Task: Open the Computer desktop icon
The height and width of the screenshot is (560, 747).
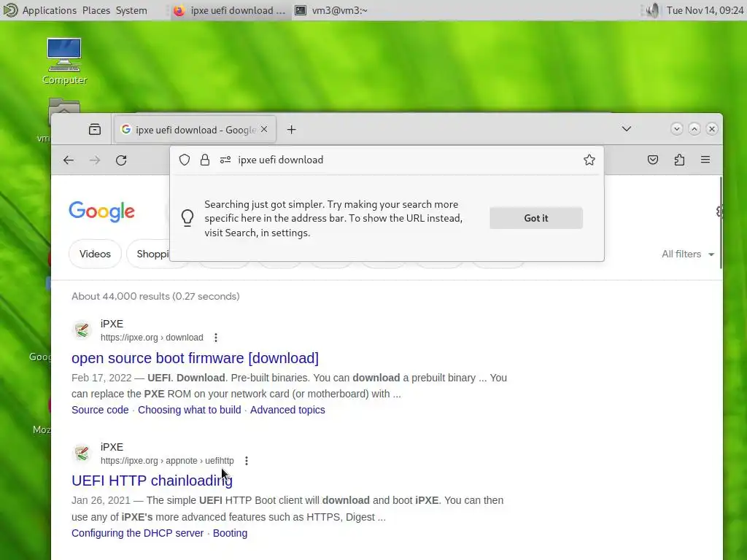Action: (64, 61)
